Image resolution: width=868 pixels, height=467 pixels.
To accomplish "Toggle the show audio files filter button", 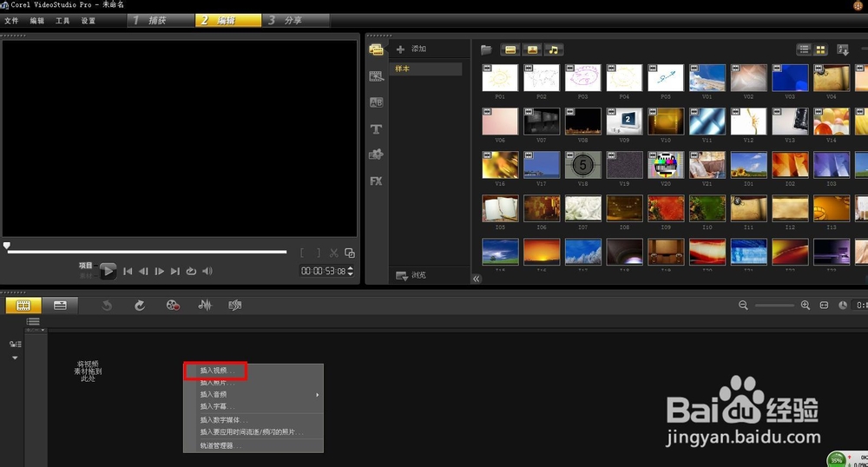I will (x=553, y=49).
